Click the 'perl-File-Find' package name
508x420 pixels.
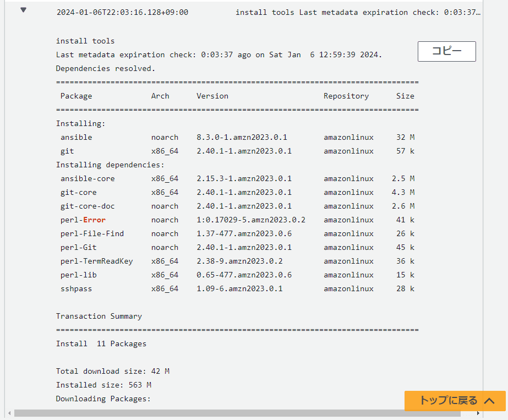point(92,234)
